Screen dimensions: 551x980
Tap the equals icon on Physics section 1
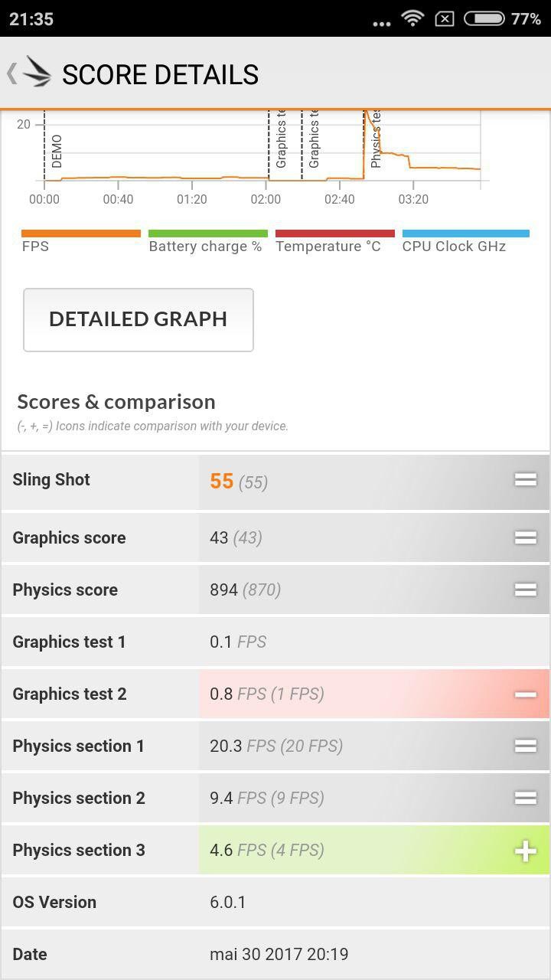(x=525, y=746)
